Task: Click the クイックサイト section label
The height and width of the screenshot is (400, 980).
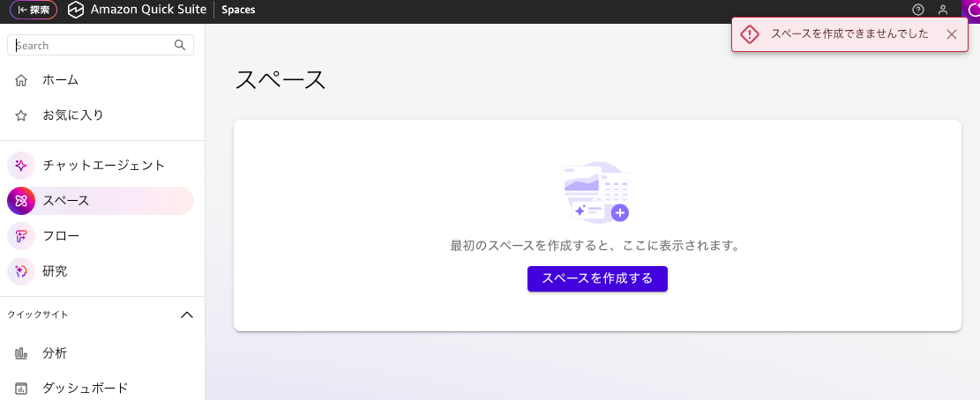Action: [38, 315]
